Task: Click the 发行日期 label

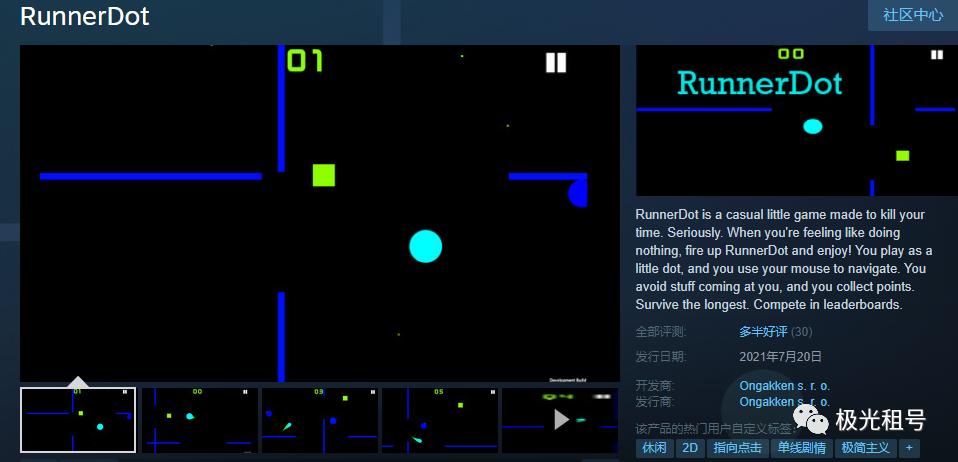Action: [x=660, y=356]
